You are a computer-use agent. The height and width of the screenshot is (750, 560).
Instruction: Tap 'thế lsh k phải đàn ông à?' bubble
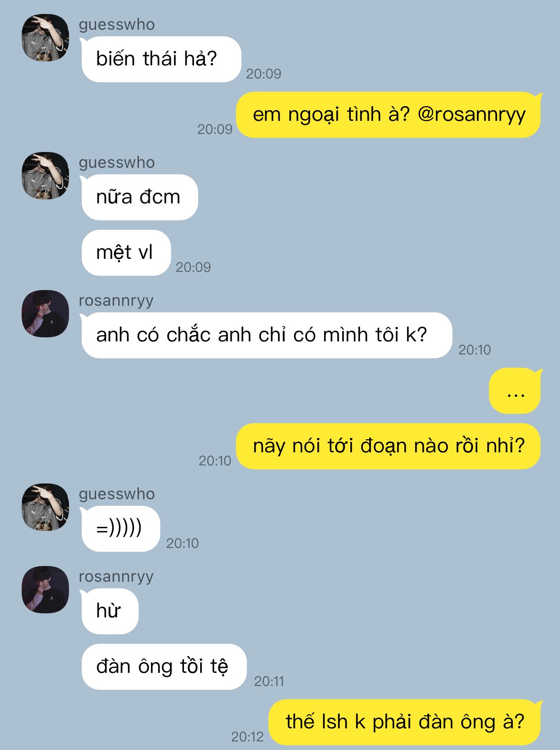click(405, 722)
